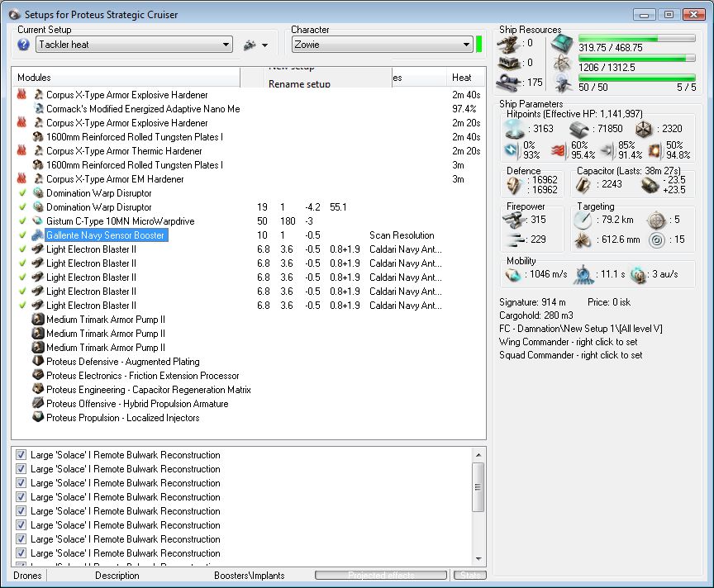Click the blue help question mark icon

[23, 45]
